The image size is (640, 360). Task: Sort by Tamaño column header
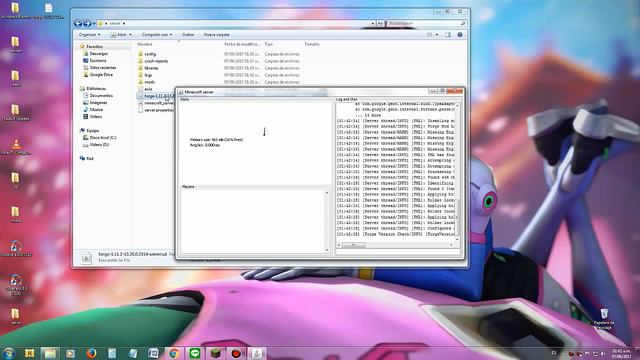pos(312,44)
